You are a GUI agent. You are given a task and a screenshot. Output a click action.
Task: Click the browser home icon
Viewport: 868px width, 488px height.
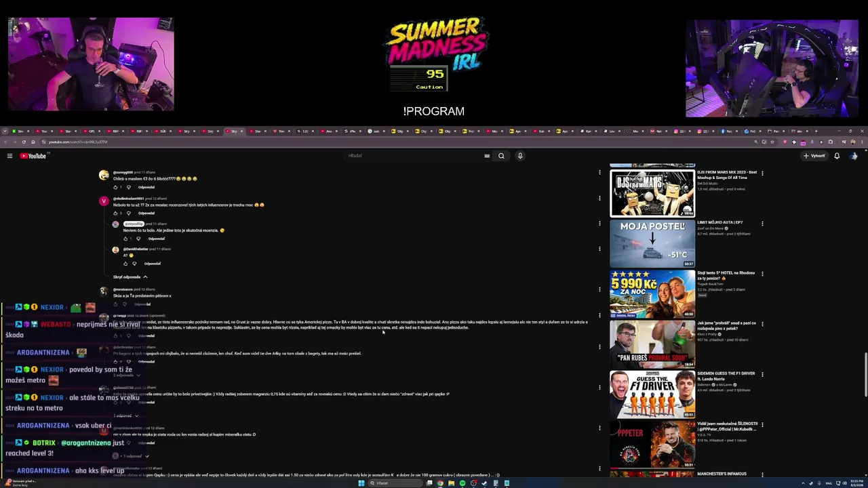point(33,142)
